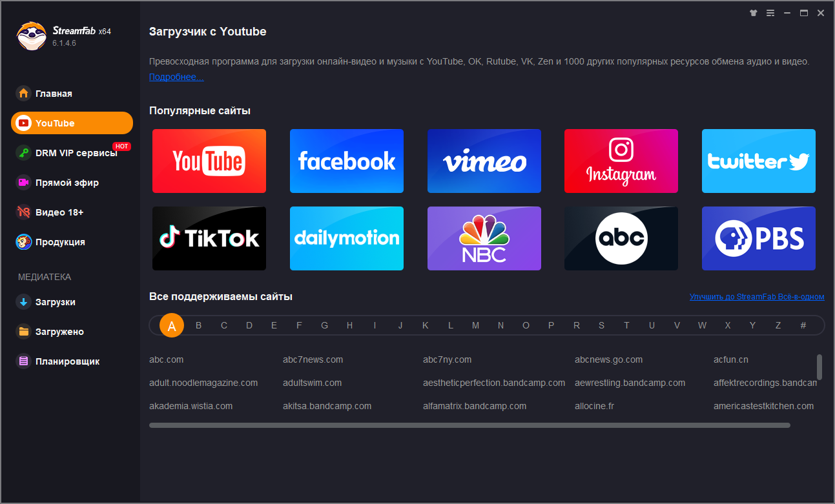The height and width of the screenshot is (504, 835).
Task: Click the abc7ny.com site entry
Action: (x=448, y=359)
